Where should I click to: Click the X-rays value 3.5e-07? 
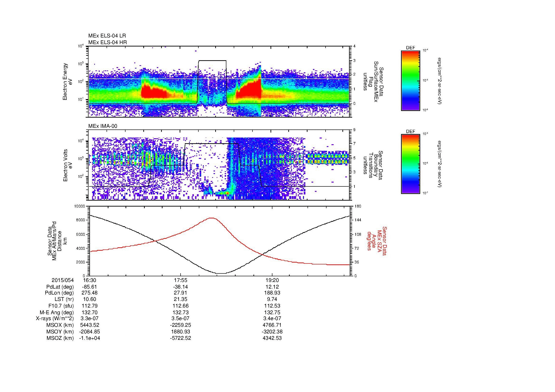point(181,318)
